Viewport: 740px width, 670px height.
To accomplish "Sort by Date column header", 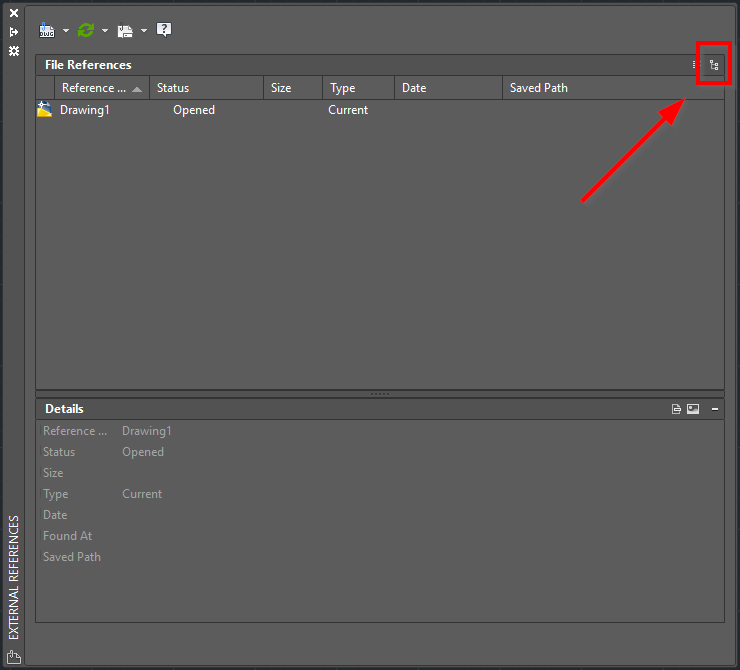I will tap(448, 88).
